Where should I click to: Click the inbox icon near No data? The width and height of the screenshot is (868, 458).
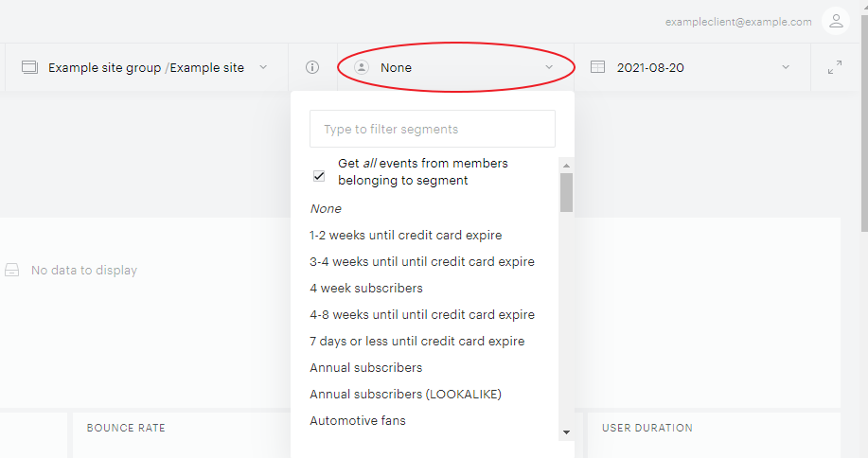pyautogui.click(x=12, y=270)
